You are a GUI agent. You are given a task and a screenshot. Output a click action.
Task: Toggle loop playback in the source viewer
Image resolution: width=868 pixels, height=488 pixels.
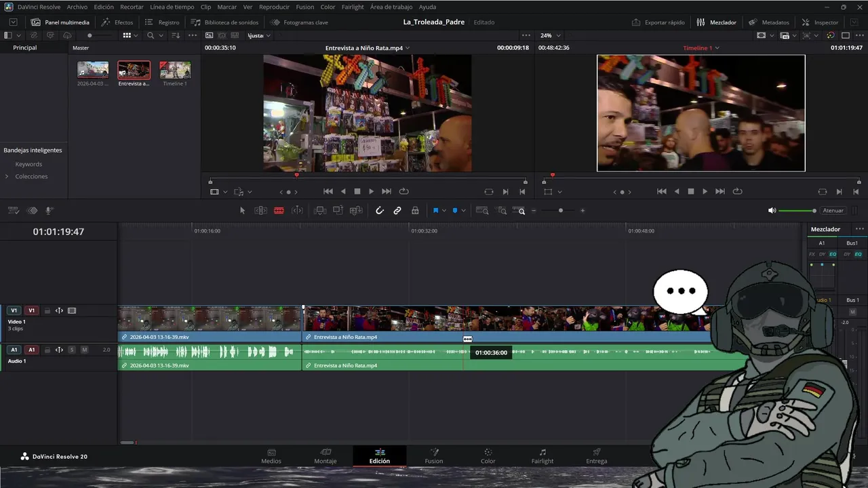click(x=403, y=192)
